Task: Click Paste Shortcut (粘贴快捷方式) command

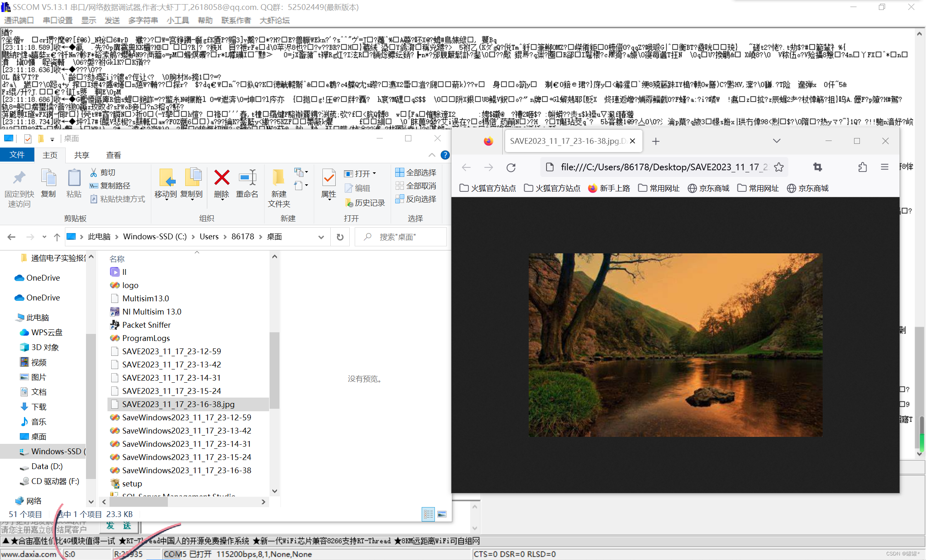Action: coord(118,199)
